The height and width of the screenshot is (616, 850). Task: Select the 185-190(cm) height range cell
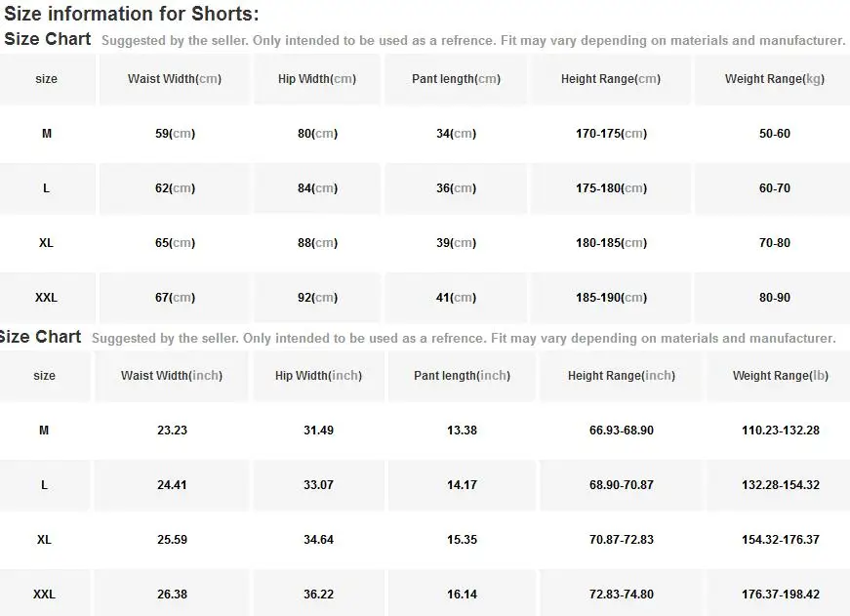pyautogui.click(x=611, y=298)
